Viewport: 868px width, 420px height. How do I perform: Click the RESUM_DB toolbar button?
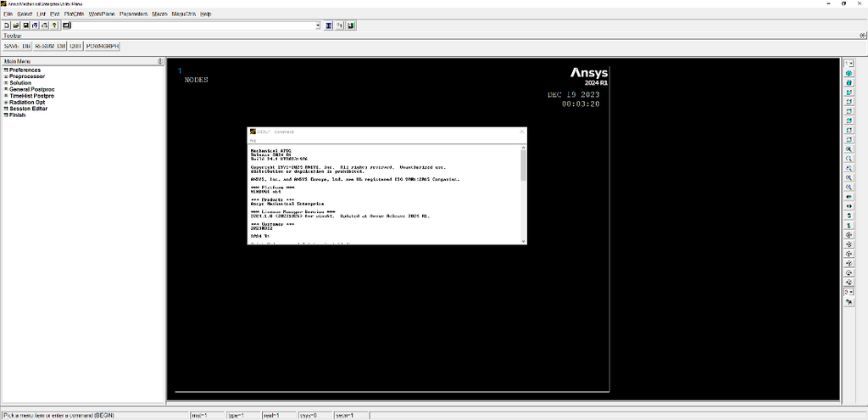[50, 46]
